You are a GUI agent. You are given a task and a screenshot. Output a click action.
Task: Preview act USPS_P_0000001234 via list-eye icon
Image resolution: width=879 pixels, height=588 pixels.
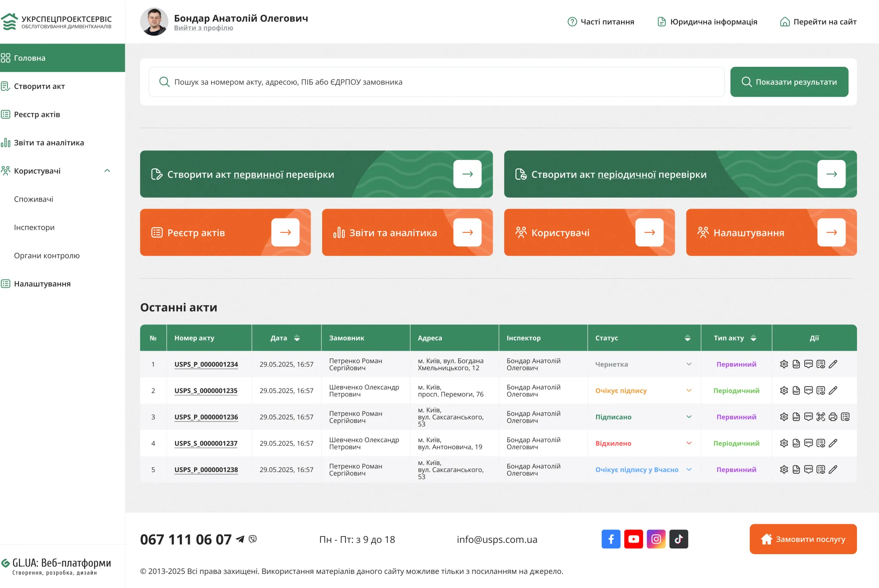point(821,364)
